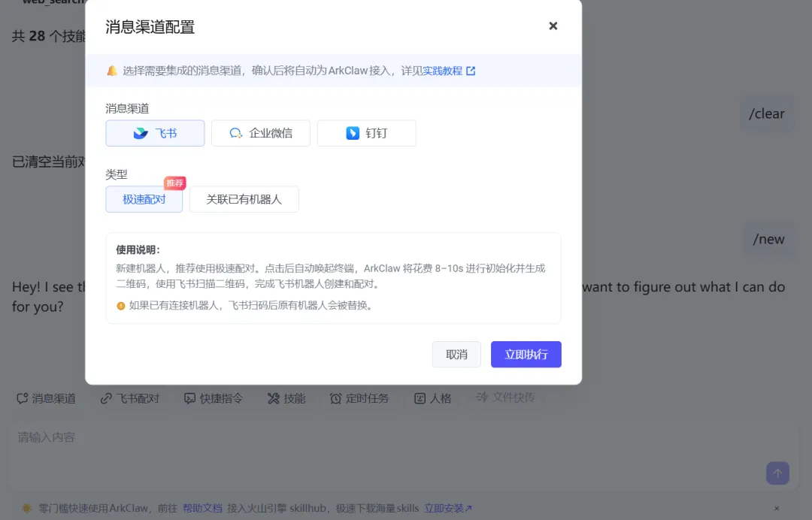812x520 pixels.
Task: Open 定时任务 in the bottom toolbar
Action: coord(359,398)
